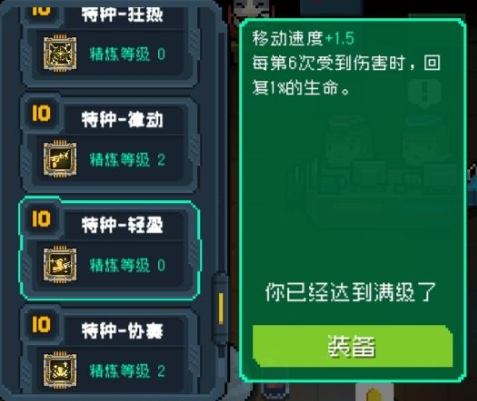The image size is (477, 401).
Task: Click the 你已经达到满级了 message
Action: pyautogui.click(x=351, y=292)
